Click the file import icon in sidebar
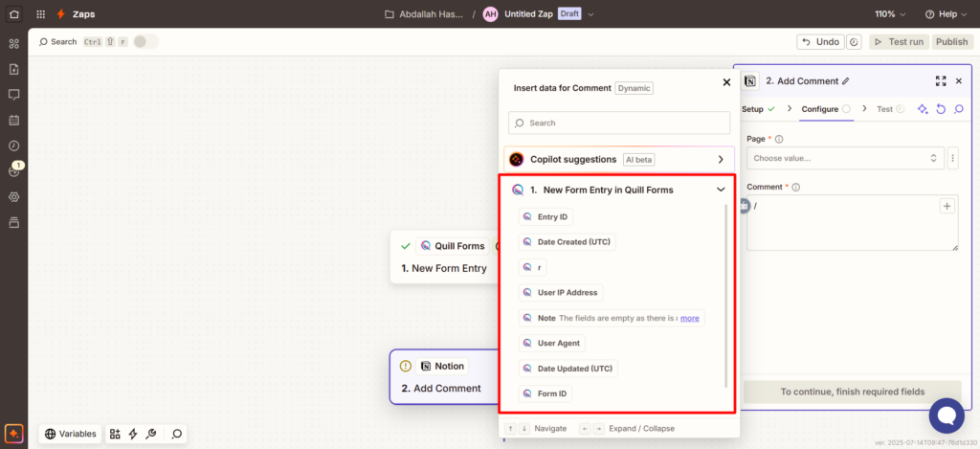Image resolution: width=980 pixels, height=449 pixels. 13,69
